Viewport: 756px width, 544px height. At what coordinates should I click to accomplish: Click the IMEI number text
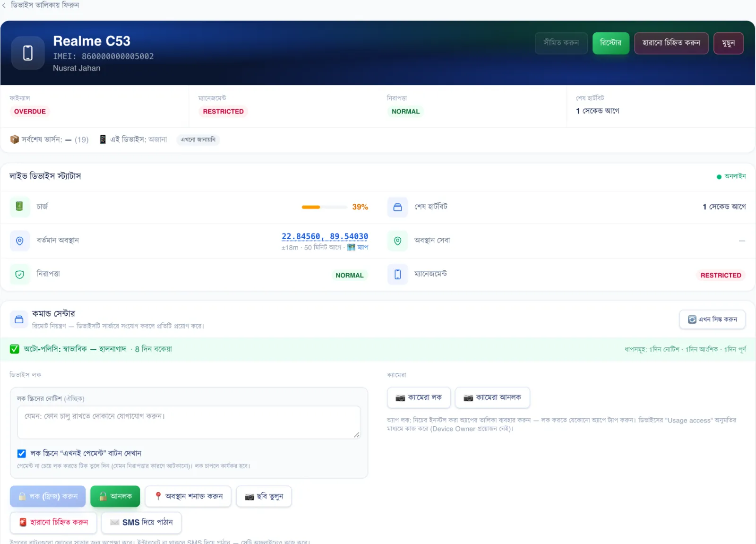coord(103,56)
